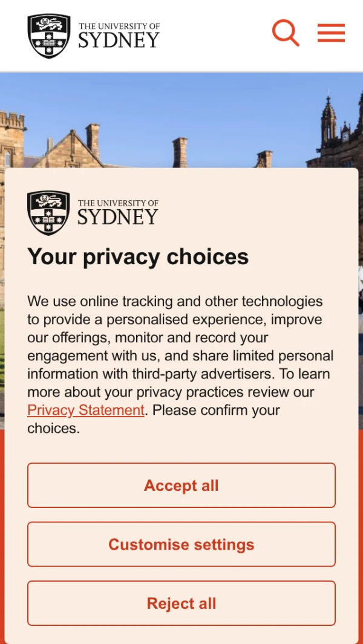Open the hamburger navigation menu
The width and height of the screenshot is (363, 644).
coord(331,33)
